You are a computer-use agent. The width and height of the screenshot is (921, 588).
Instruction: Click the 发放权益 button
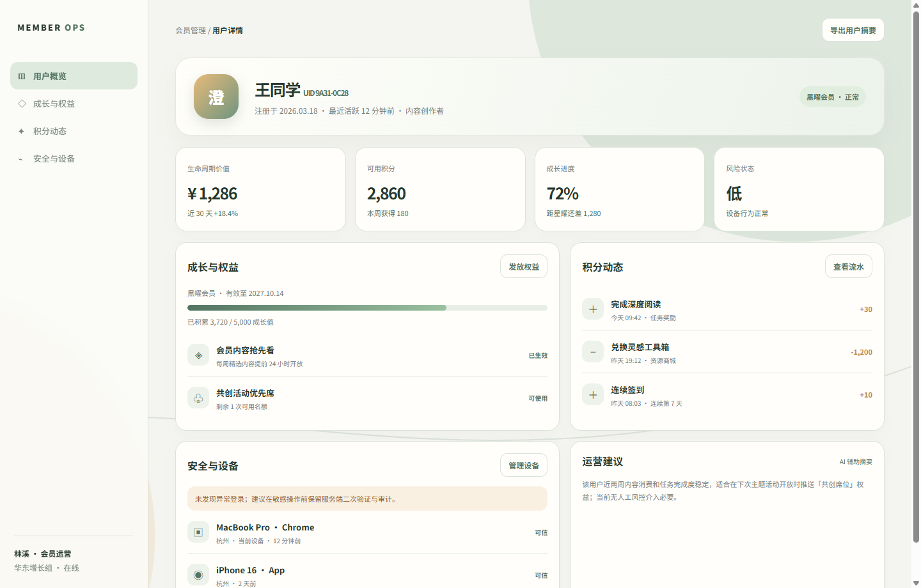(524, 267)
